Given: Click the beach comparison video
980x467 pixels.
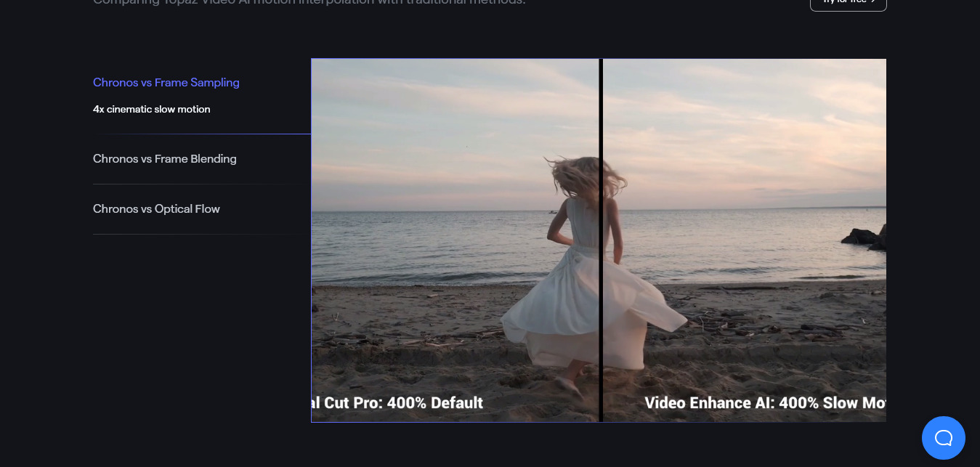Looking at the screenshot, I should (599, 240).
